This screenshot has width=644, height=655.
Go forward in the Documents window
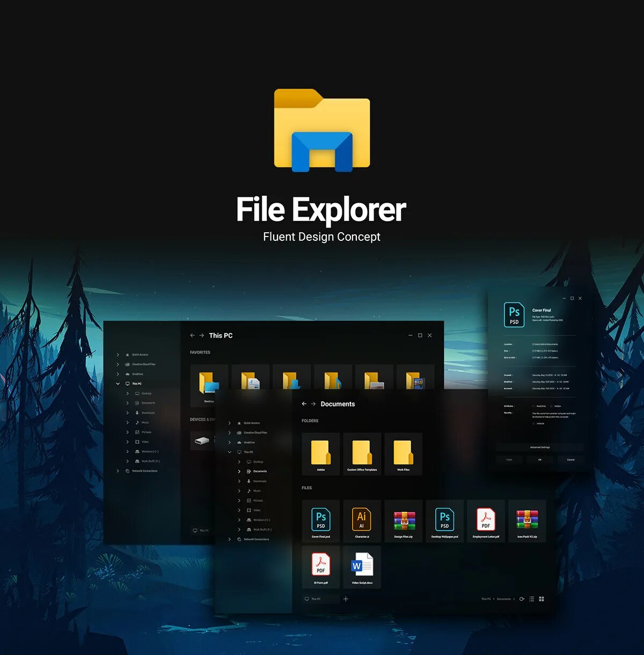(x=313, y=404)
